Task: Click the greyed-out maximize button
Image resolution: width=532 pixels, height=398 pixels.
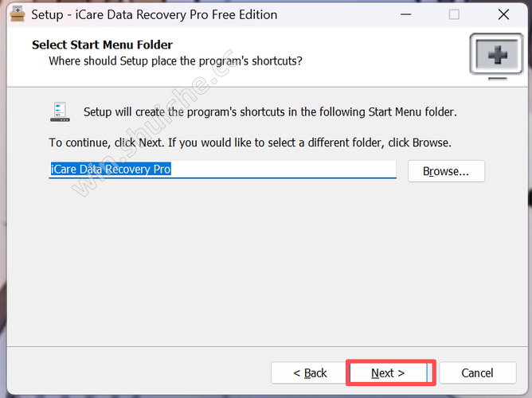Action: click(x=454, y=14)
